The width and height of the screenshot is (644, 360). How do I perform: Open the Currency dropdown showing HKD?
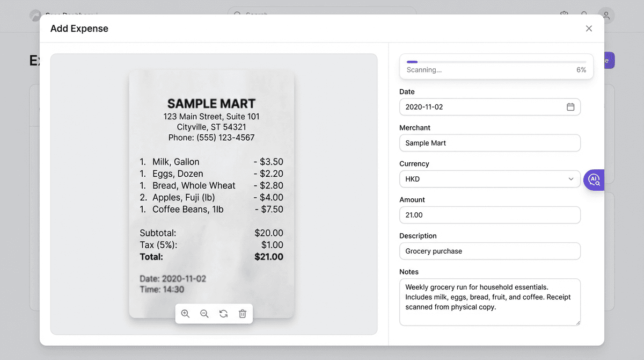click(489, 178)
